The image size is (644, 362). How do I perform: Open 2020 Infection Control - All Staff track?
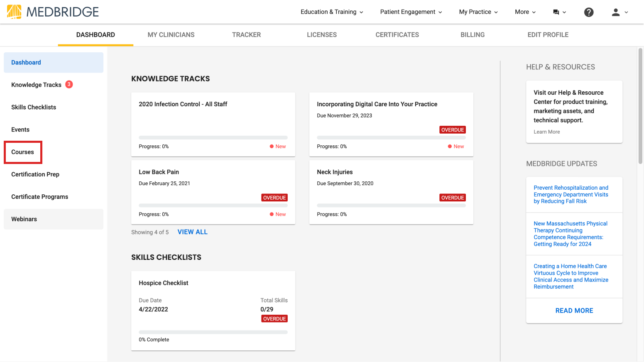click(213, 125)
